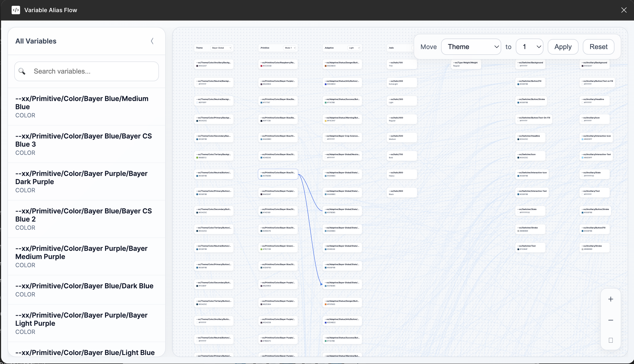Click the .Primitive collection header label
This screenshot has width=634, height=364.
(x=265, y=48)
